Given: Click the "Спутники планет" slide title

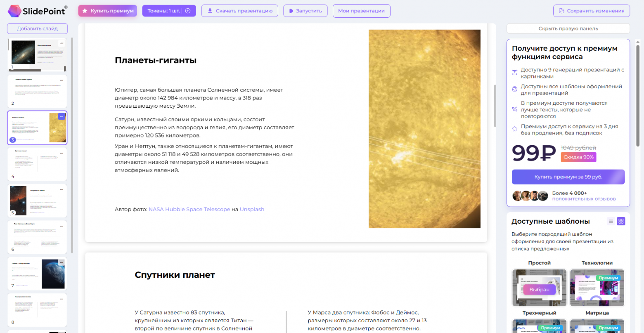Looking at the screenshot, I should pos(175,275).
